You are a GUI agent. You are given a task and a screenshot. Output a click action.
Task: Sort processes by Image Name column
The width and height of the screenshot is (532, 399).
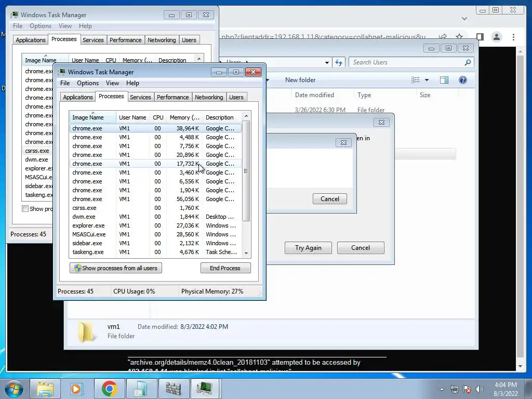92,117
